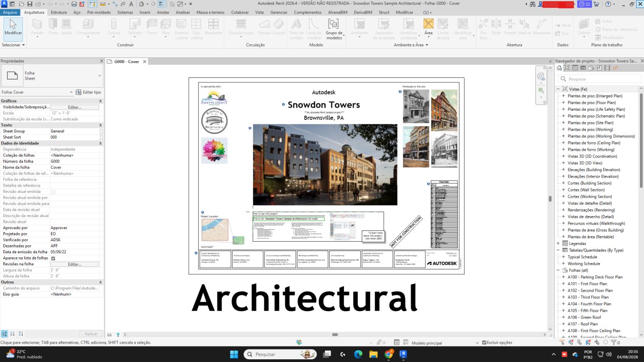
Task: Close the Propriedades panel
Action: click(x=101, y=61)
